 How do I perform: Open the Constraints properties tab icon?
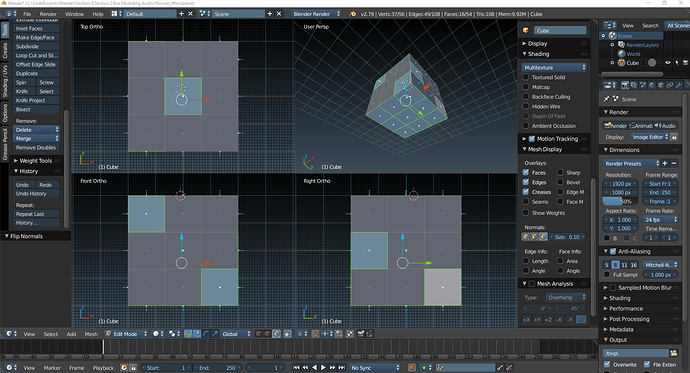(670, 85)
